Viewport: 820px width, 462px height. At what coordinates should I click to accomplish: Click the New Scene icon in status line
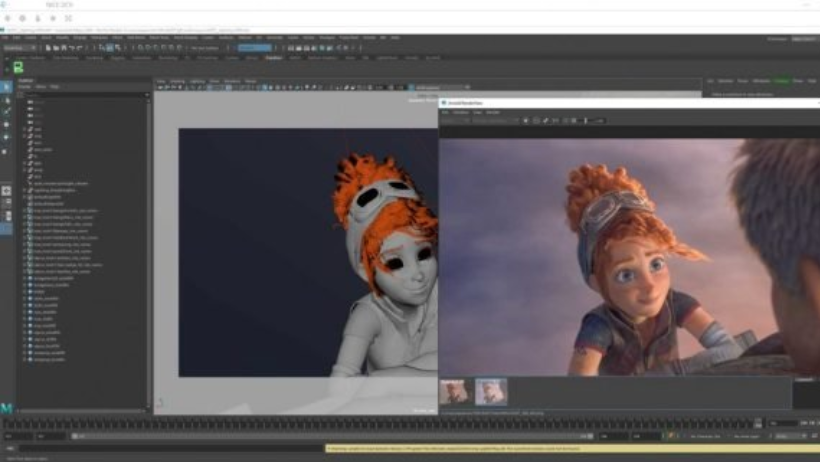(x=48, y=48)
